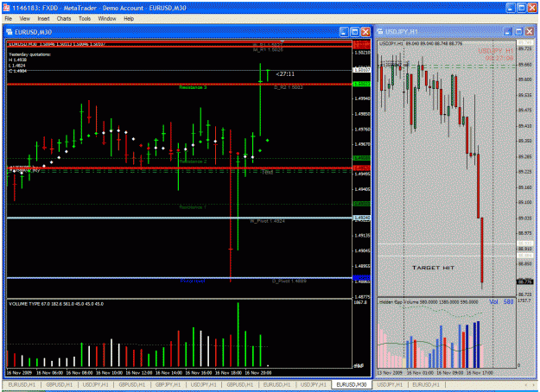The image size is (540, 392).
Task: Close the main MetaTrader window
Action: [x=532, y=8]
